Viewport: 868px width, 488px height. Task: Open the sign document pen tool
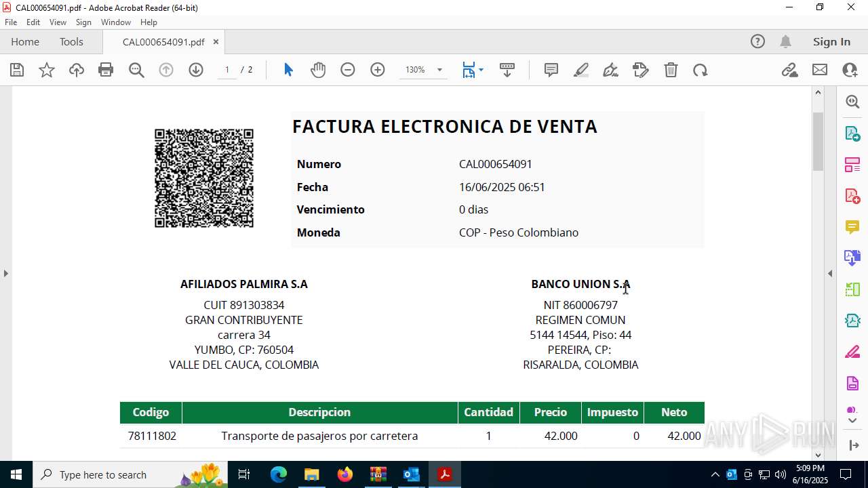611,70
